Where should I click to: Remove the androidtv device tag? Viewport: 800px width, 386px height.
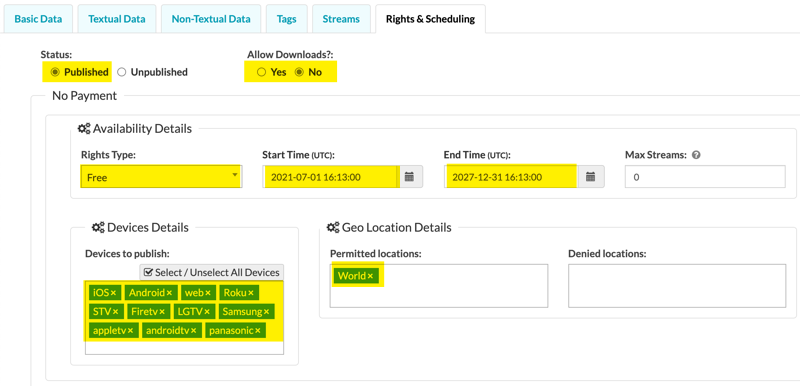(x=193, y=330)
